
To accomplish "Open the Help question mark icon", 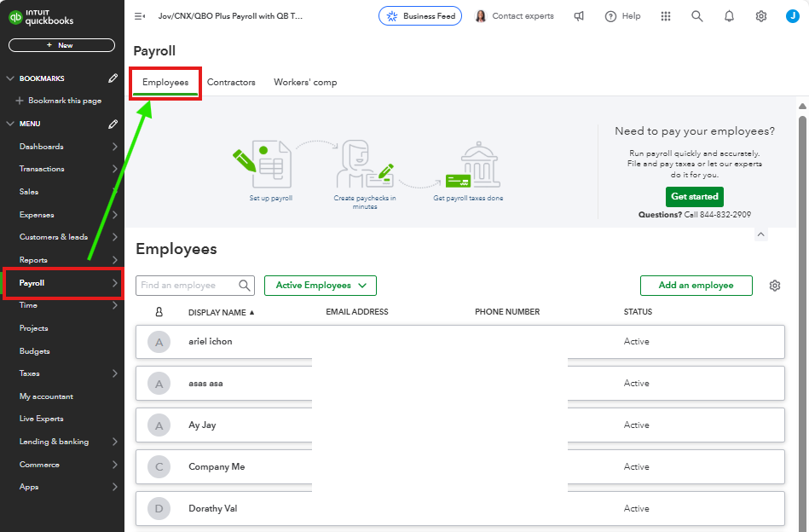I will (x=610, y=16).
